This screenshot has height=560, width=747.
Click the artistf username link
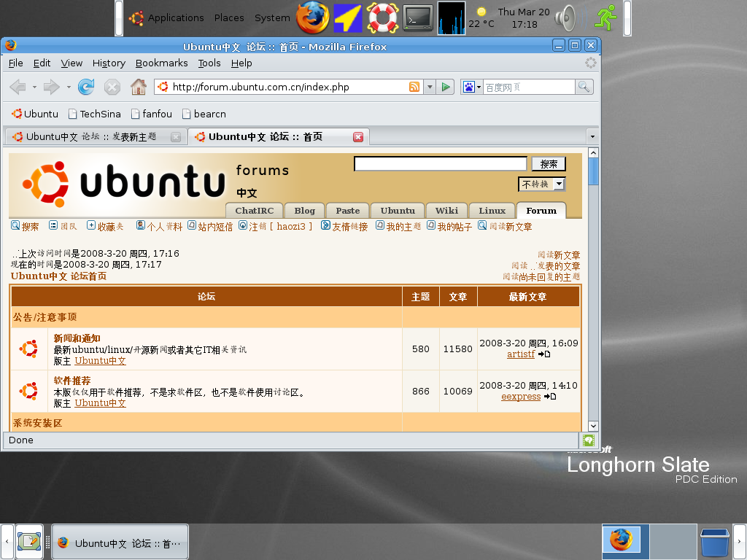[521, 354]
